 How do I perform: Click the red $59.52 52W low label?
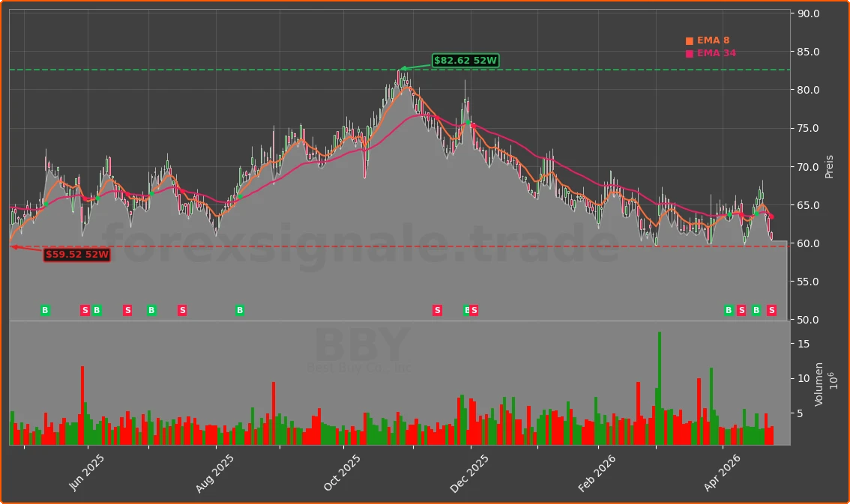point(77,255)
